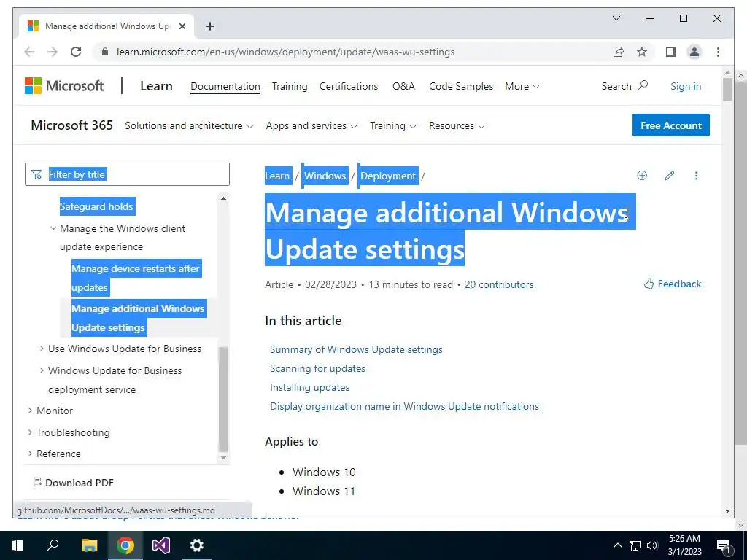Screen dimensions: 747x560
Task: Open the notification center icon
Action: click(x=724, y=545)
